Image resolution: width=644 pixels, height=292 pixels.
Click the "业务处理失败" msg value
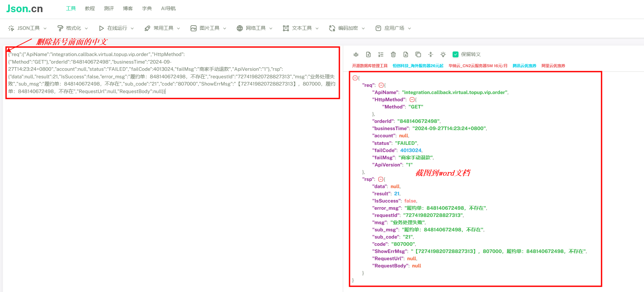[x=408, y=223]
